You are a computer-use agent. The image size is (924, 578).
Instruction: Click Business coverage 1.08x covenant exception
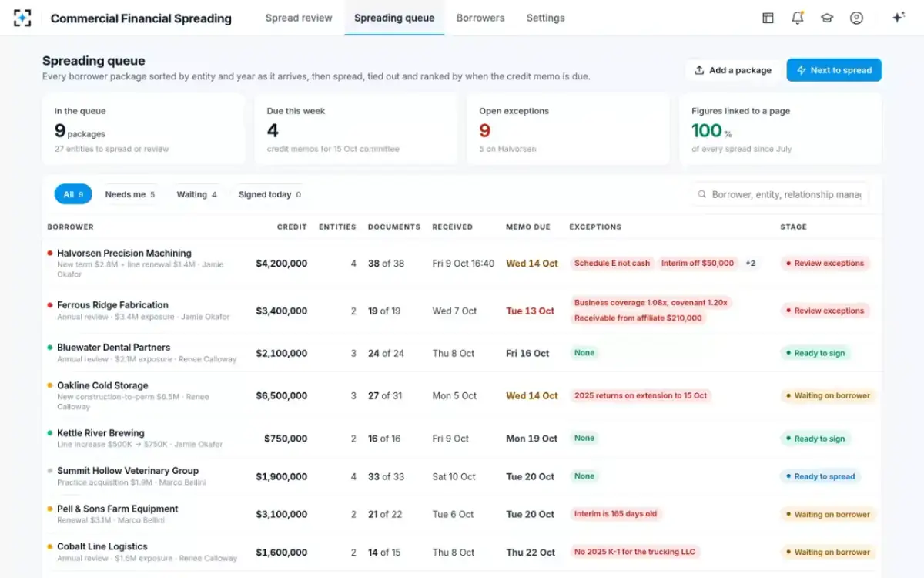[651, 303]
